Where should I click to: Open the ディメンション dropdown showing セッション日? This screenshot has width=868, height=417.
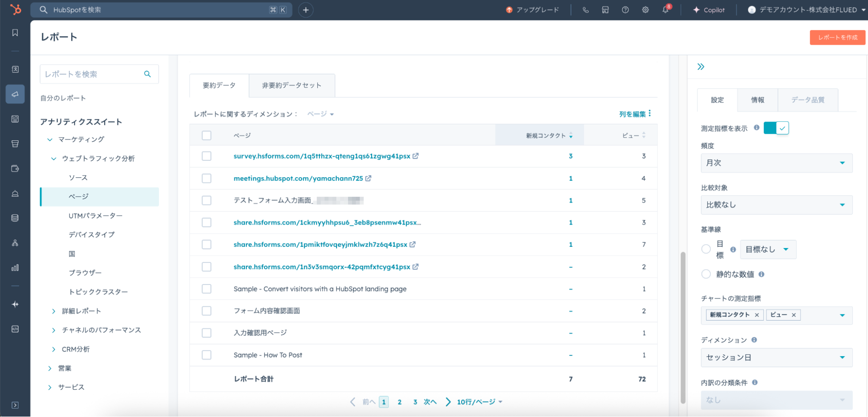776,357
